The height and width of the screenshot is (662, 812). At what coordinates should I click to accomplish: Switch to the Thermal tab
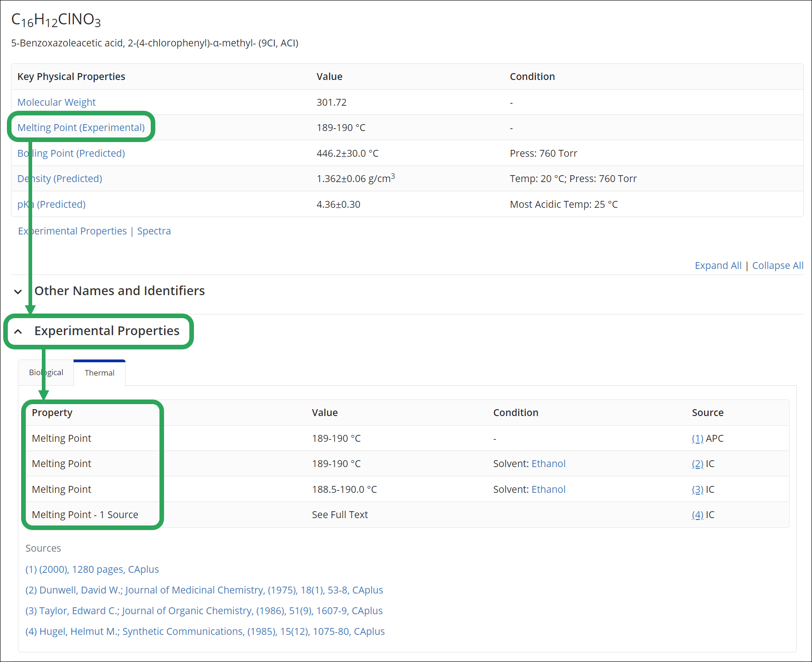pyautogui.click(x=99, y=373)
